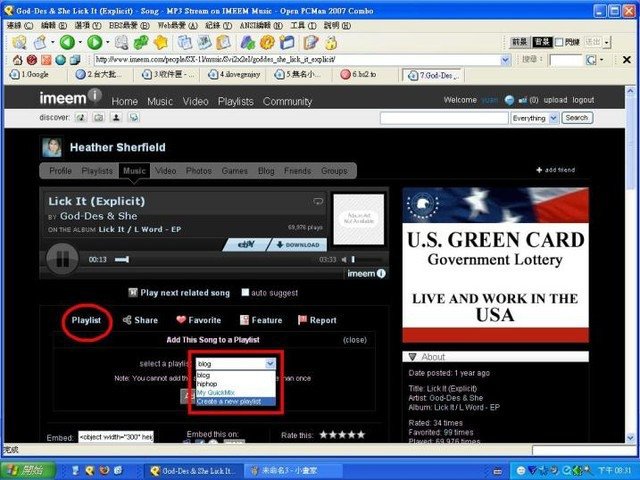The width and height of the screenshot is (640, 480).
Task: Click the green Back arrow in the toolbar
Action: (x=67, y=42)
